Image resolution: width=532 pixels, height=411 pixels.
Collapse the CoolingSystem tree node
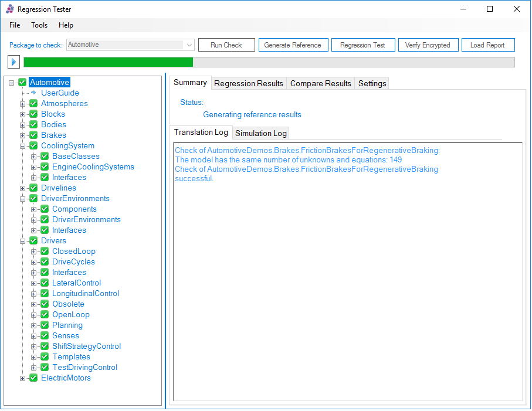22,146
